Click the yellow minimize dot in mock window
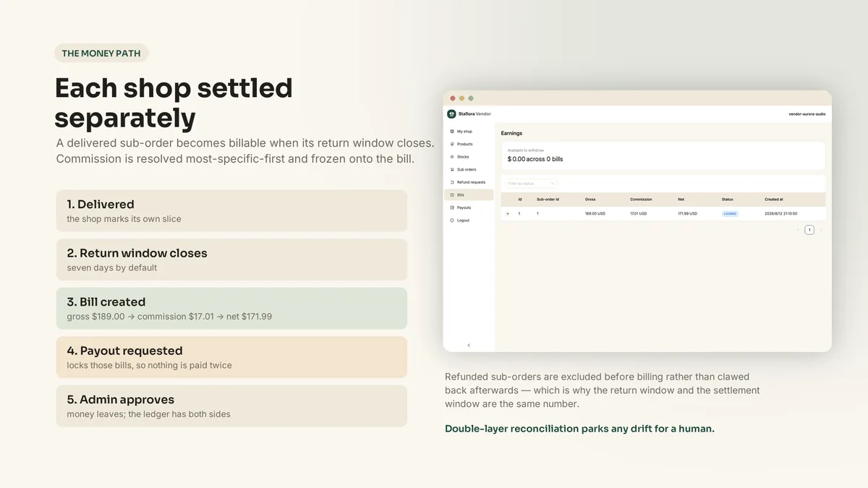This screenshot has height=488, width=868. pos(461,98)
